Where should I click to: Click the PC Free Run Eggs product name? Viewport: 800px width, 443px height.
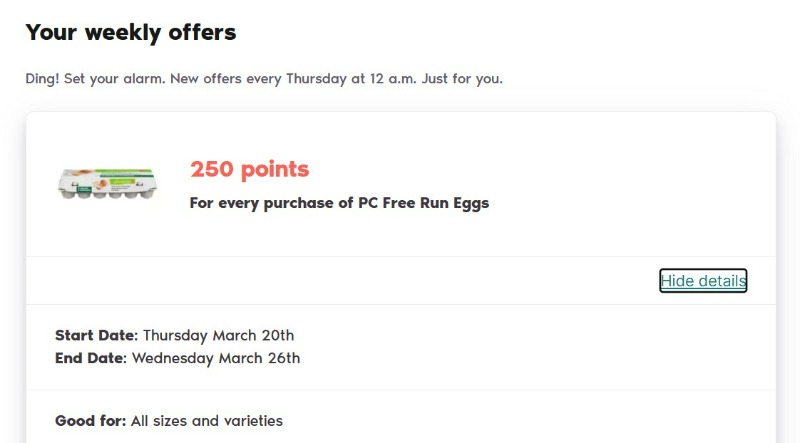[423, 203]
